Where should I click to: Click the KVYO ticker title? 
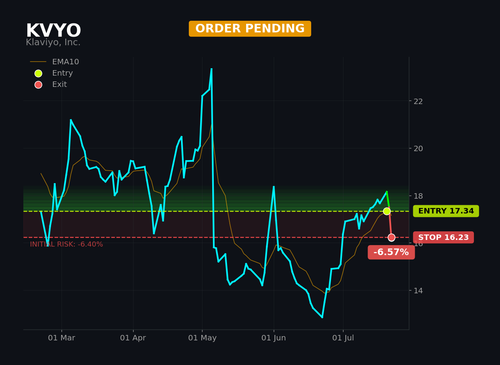click(x=53, y=30)
